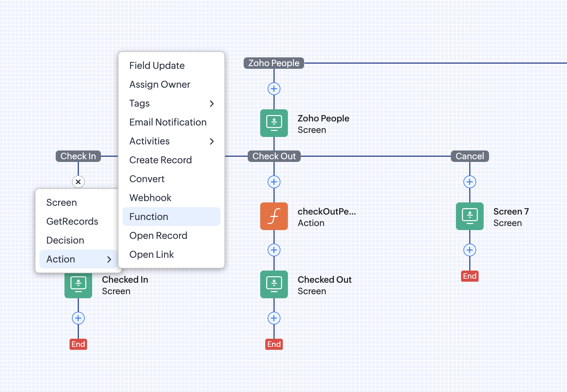
Task: Select the Checked Out screen node icon
Action: click(274, 284)
